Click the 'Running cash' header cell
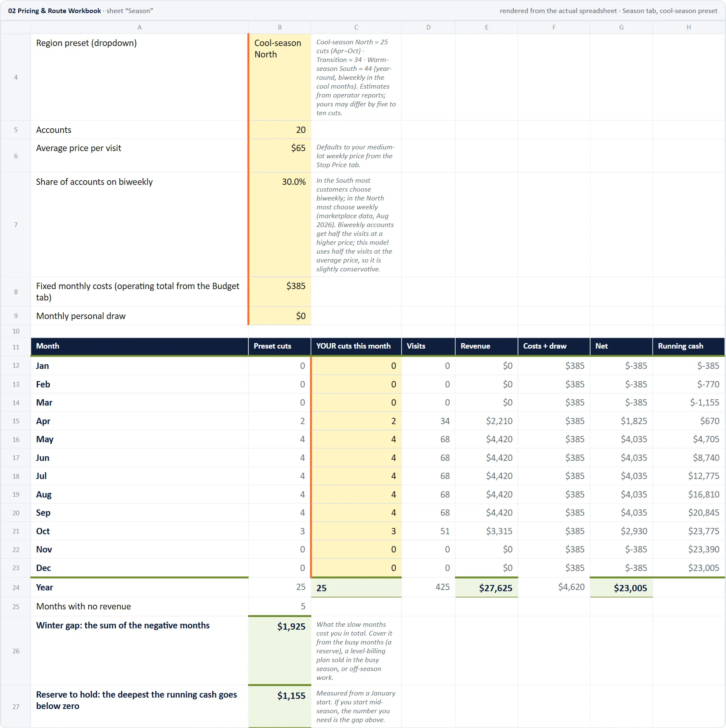This screenshot has height=728, width=726. point(688,346)
